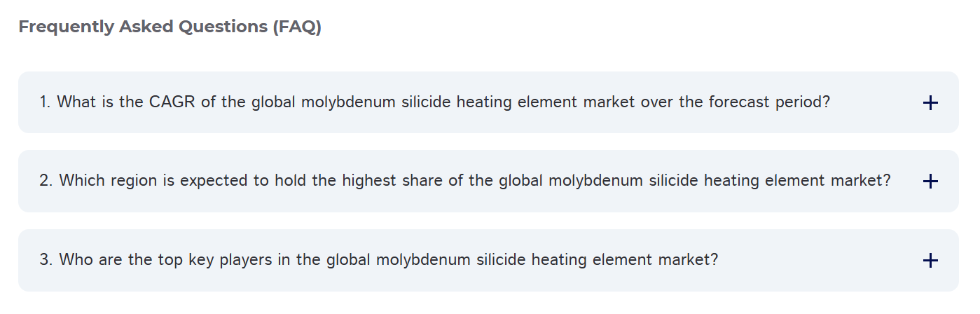Expand FAQ 2 about the highest share region
The image size is (980, 314).
tap(464, 181)
